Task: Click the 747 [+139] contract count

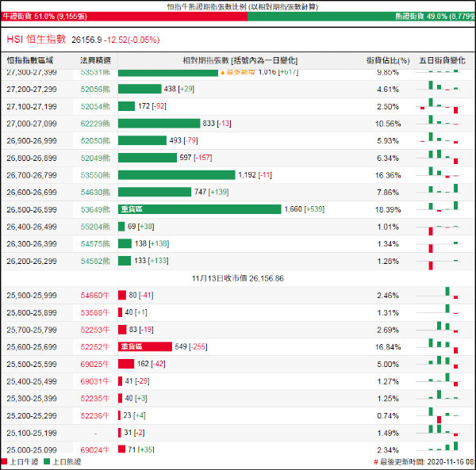Action: (x=211, y=192)
